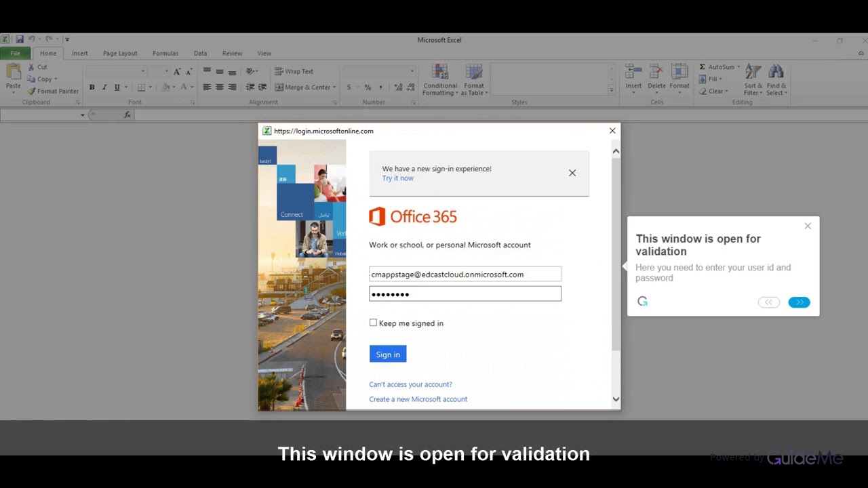868x488 pixels.
Task: Click the Insert Function fx icon
Action: [x=127, y=115]
